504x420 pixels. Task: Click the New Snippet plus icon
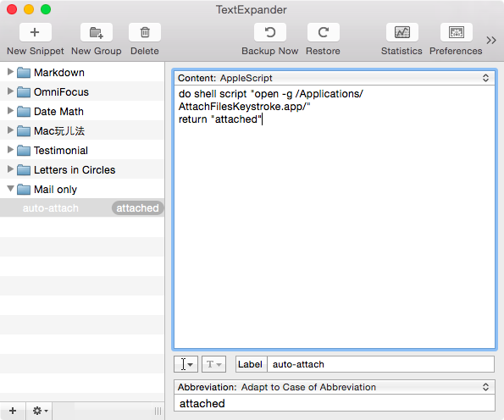[x=35, y=32]
